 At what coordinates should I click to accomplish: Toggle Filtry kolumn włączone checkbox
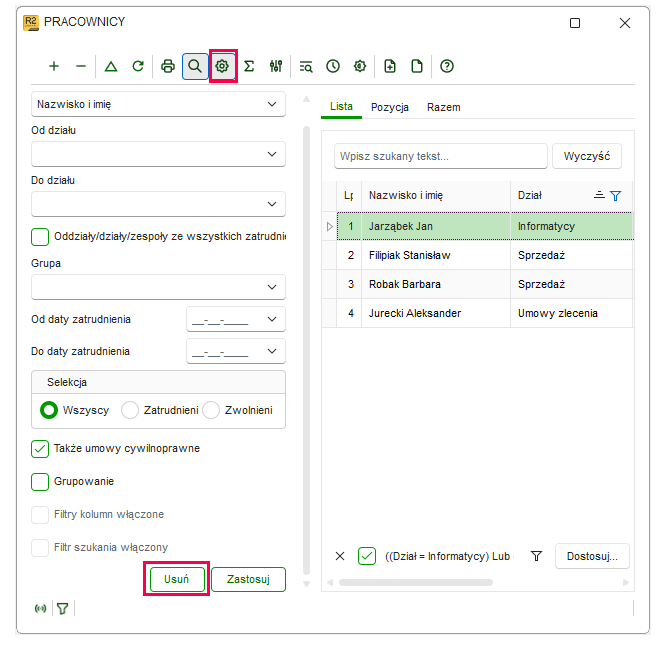coord(40,515)
